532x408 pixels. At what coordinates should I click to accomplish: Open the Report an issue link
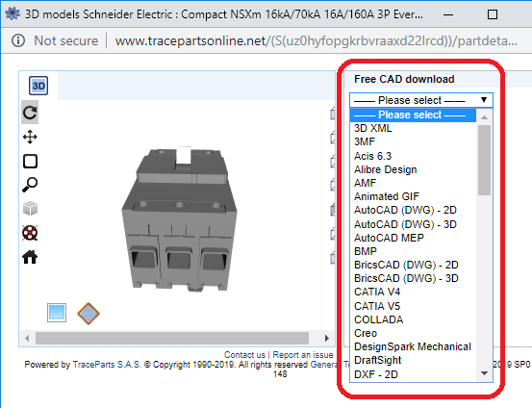303,355
